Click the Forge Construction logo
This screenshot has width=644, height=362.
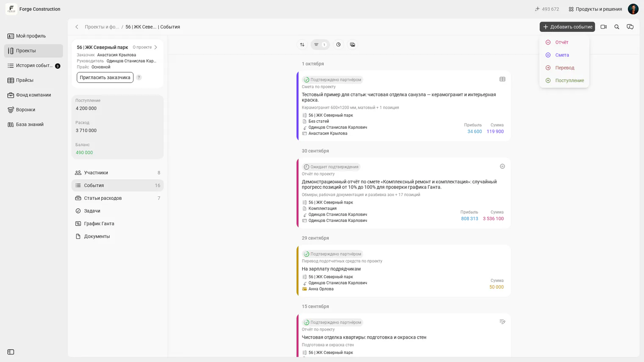[11, 9]
